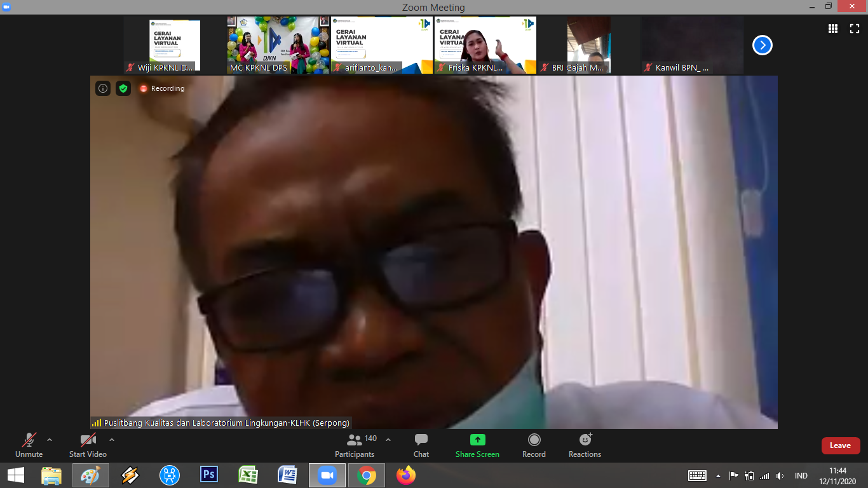Screen dimensions: 868x488
Task: Click the green encryption shield icon
Action: click(x=123, y=88)
